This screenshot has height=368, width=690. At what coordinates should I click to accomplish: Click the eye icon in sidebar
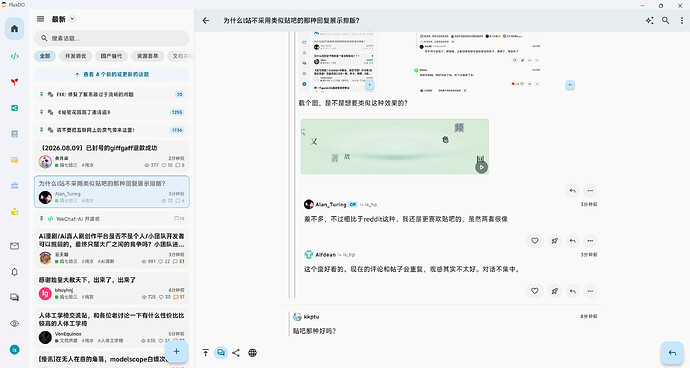click(15, 324)
